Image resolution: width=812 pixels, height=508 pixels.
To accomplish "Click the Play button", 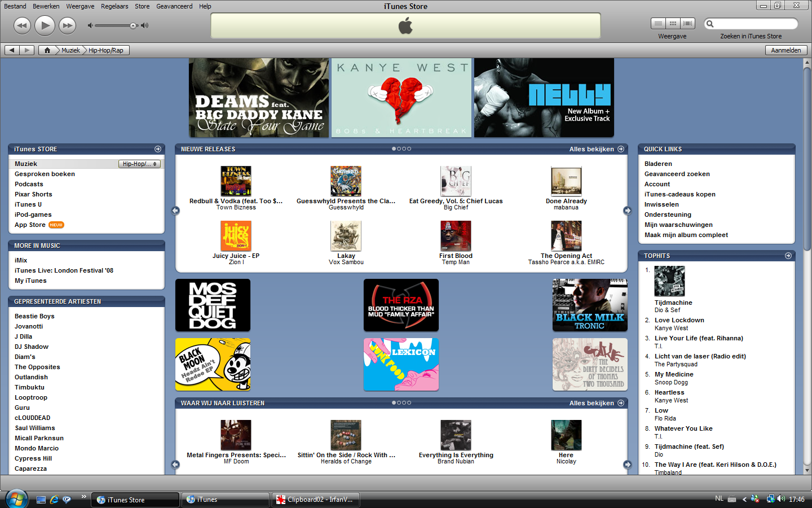I will click(45, 25).
